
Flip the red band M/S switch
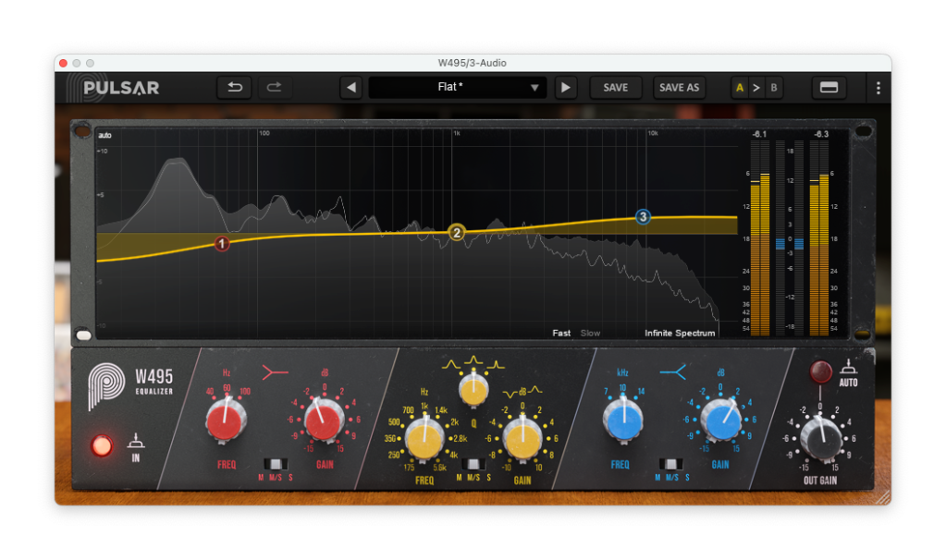[x=276, y=464]
